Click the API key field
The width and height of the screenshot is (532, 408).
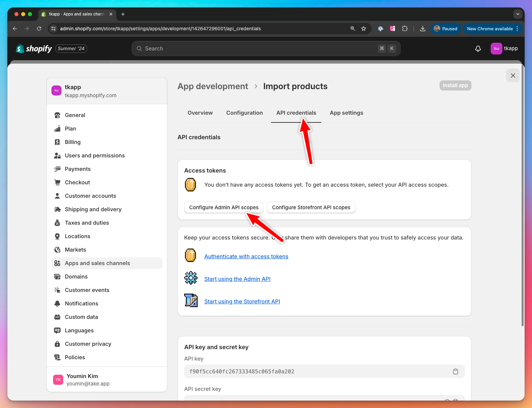pyautogui.click(x=324, y=371)
